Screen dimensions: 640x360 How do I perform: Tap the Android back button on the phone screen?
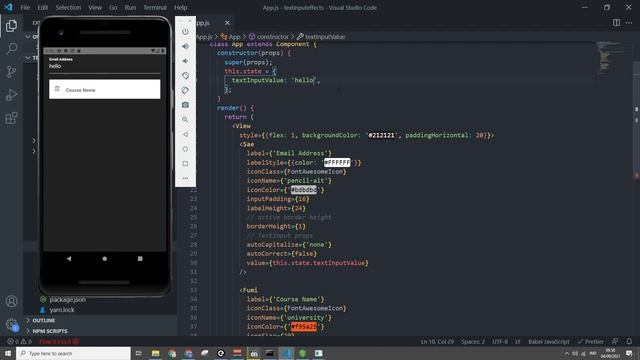[x=69, y=258]
